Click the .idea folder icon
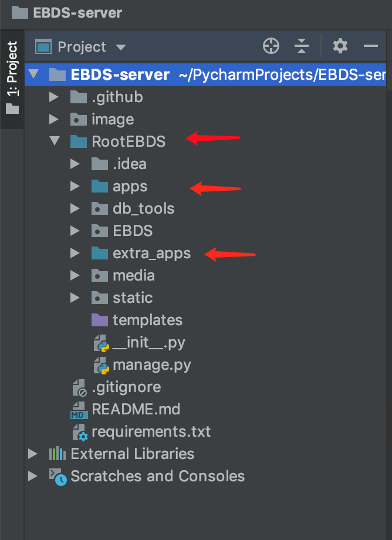 (x=100, y=164)
